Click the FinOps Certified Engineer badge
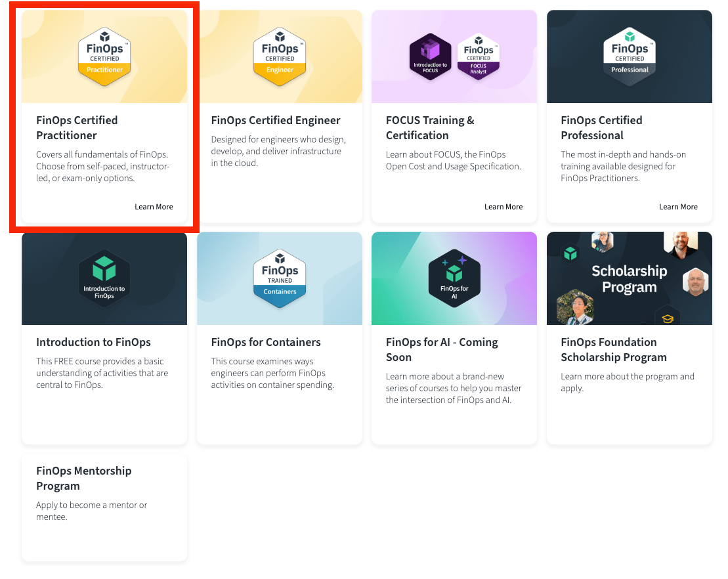Screen dimensions: 728x579 coord(280,56)
